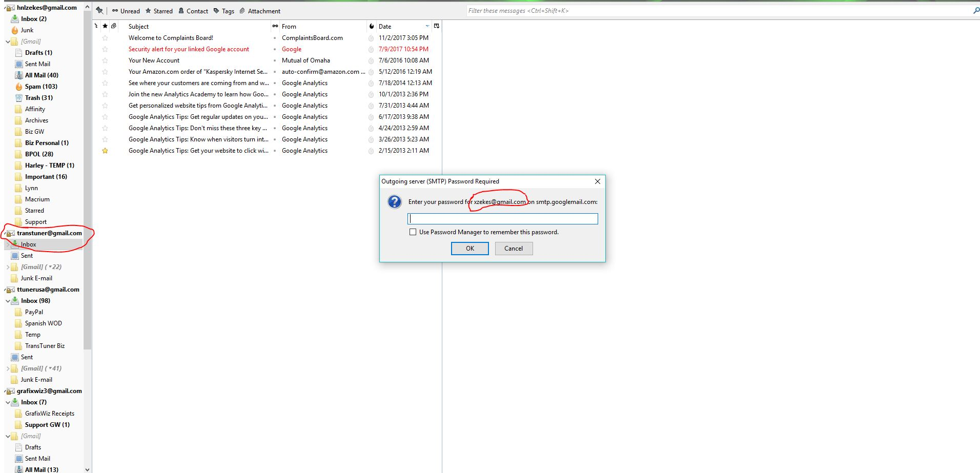Collapse the [Gmail] folder under hnlzekes

(x=8, y=42)
